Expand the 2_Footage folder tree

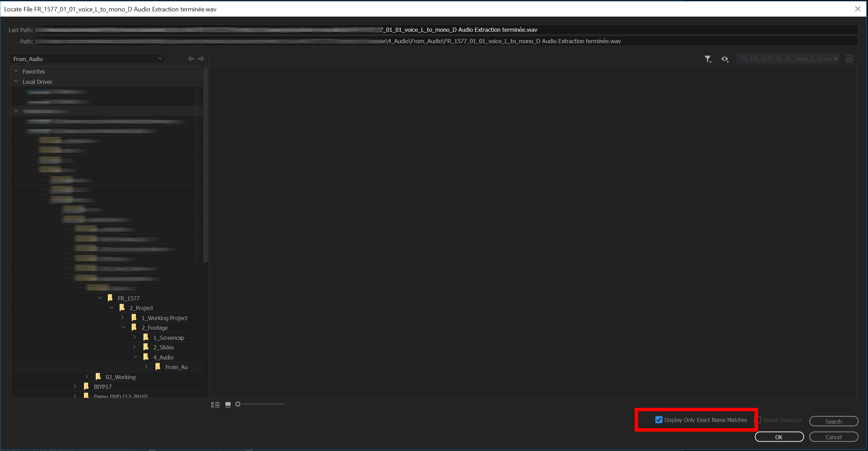124,327
